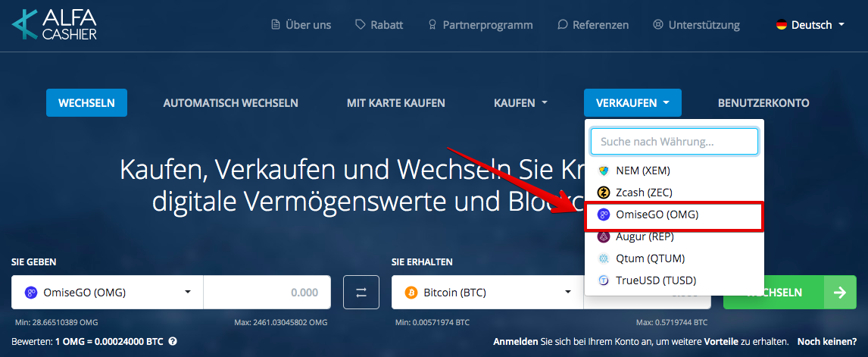
Task: Click OmiseGO icon in Sie Geben field
Action: (x=31, y=292)
